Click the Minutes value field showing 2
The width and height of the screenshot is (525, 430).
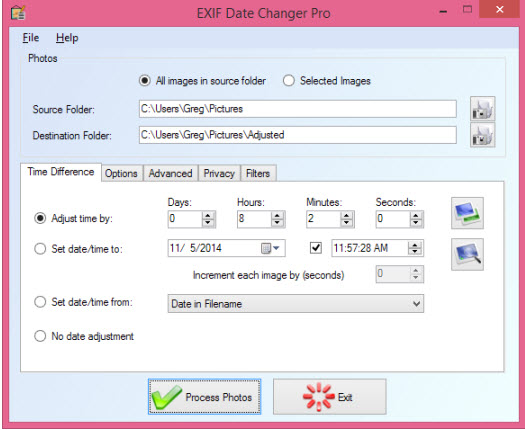(x=324, y=219)
